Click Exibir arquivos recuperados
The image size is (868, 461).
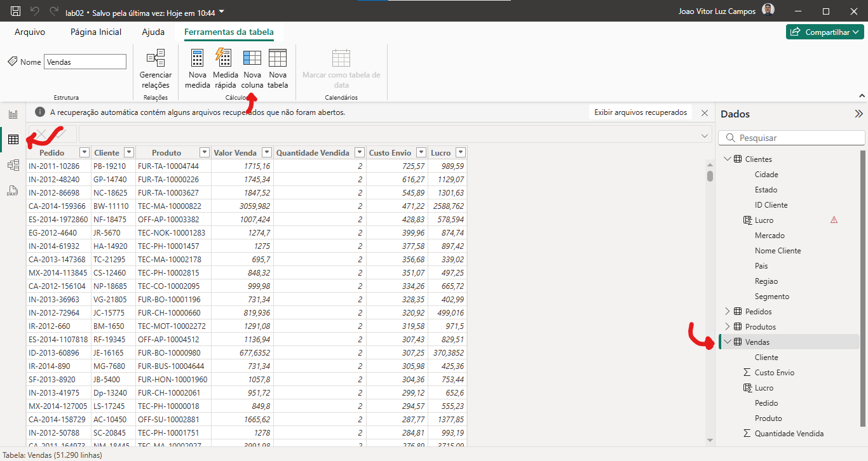(x=641, y=112)
